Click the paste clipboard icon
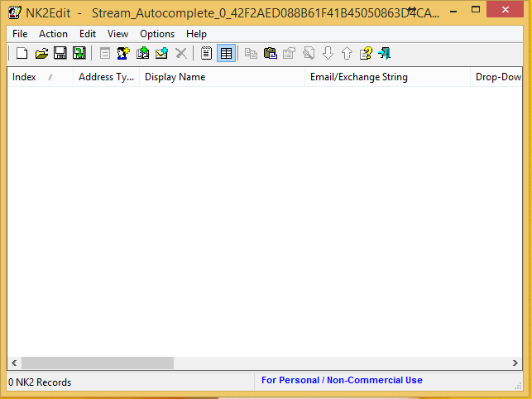Image resolution: width=532 pixels, height=399 pixels. 271,53
